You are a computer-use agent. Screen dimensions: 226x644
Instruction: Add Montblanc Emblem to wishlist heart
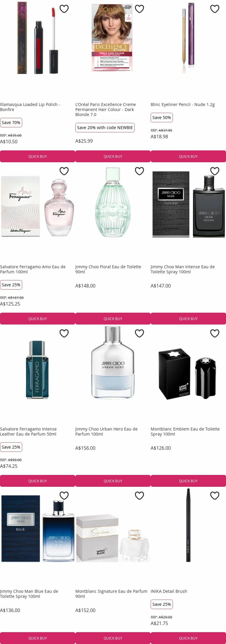(x=215, y=333)
